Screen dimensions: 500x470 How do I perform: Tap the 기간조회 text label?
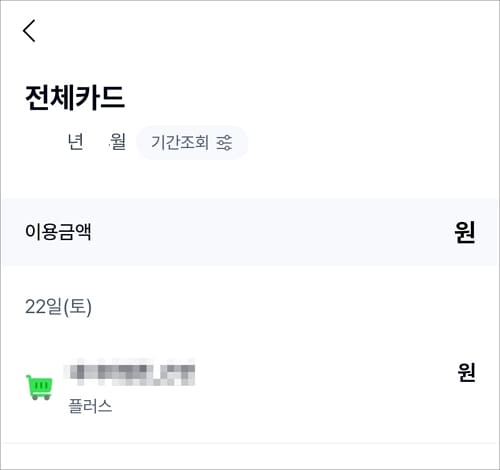(x=180, y=143)
